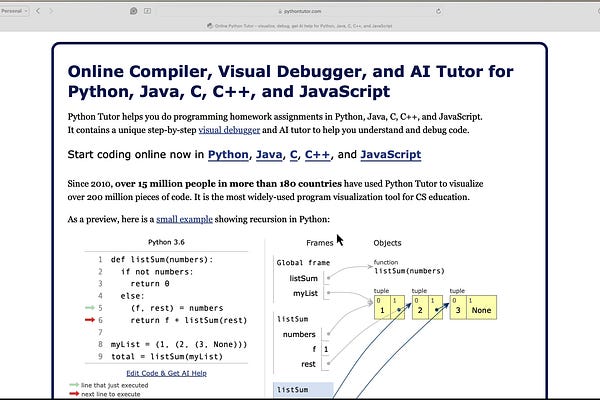Open the visual debugger link
This screenshot has width=600, height=400.
(x=229, y=130)
